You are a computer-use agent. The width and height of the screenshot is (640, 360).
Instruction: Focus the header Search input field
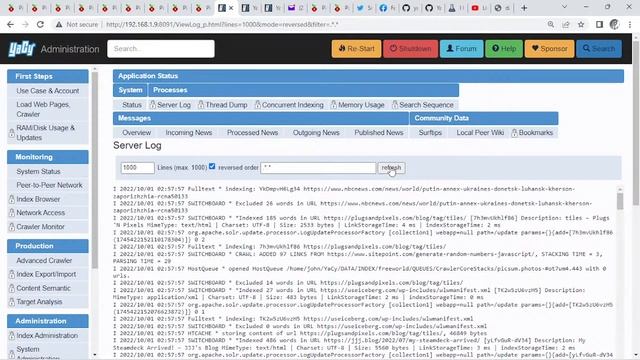(x=161, y=49)
